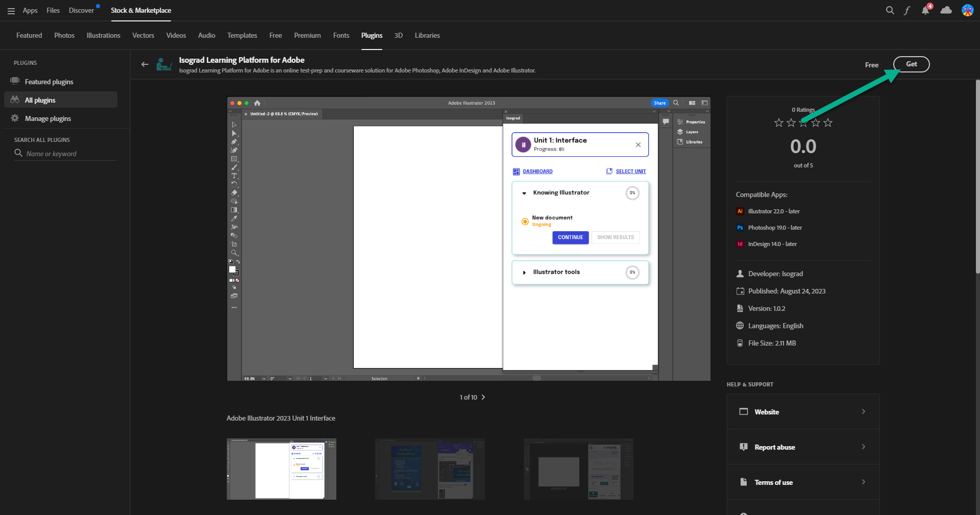The width and height of the screenshot is (980, 515).
Task: Click the Developer person icon
Action: (x=740, y=274)
